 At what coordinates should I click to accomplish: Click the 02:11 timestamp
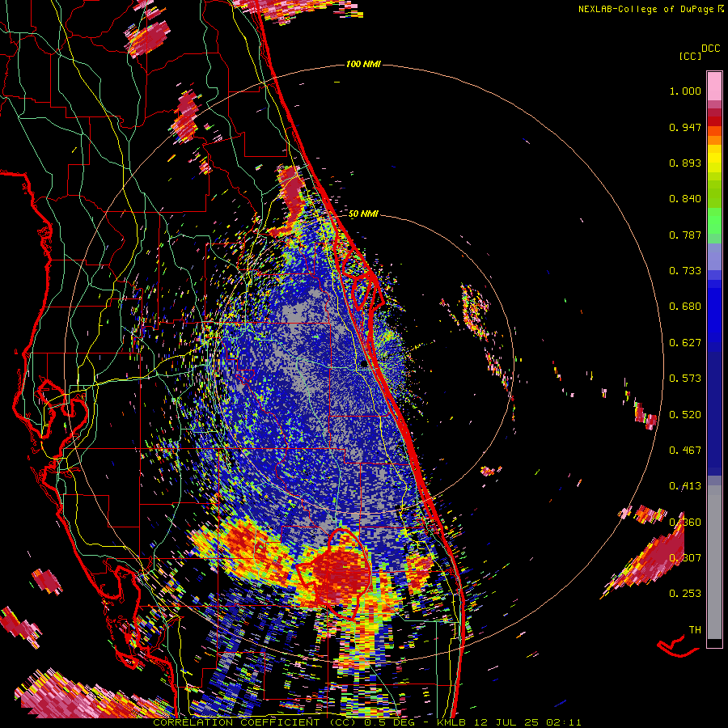click(x=563, y=722)
